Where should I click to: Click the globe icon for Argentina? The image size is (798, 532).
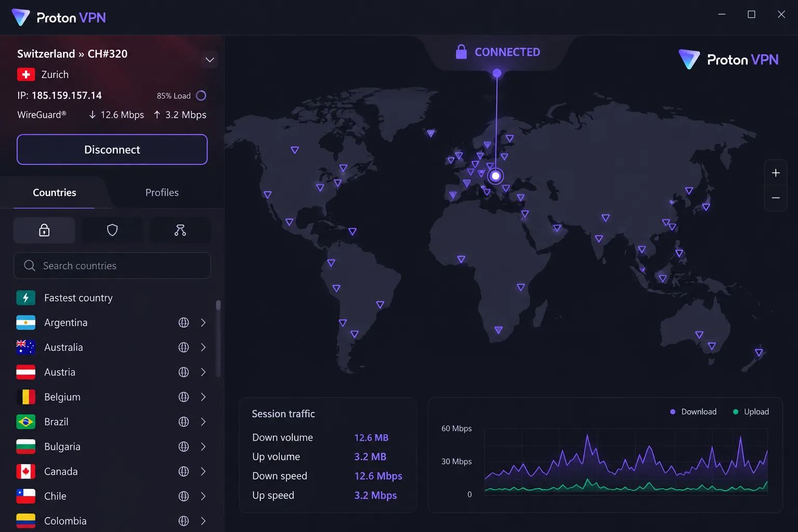[184, 323]
